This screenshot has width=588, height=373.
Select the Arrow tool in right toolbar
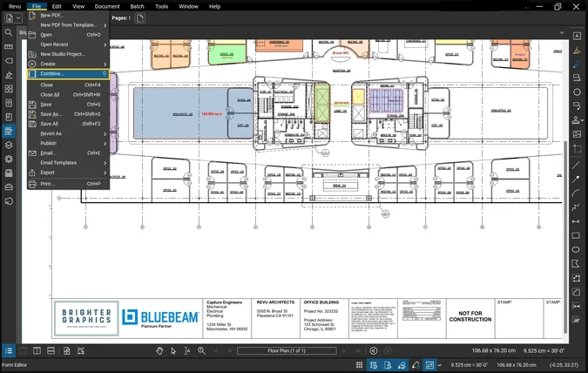click(576, 179)
